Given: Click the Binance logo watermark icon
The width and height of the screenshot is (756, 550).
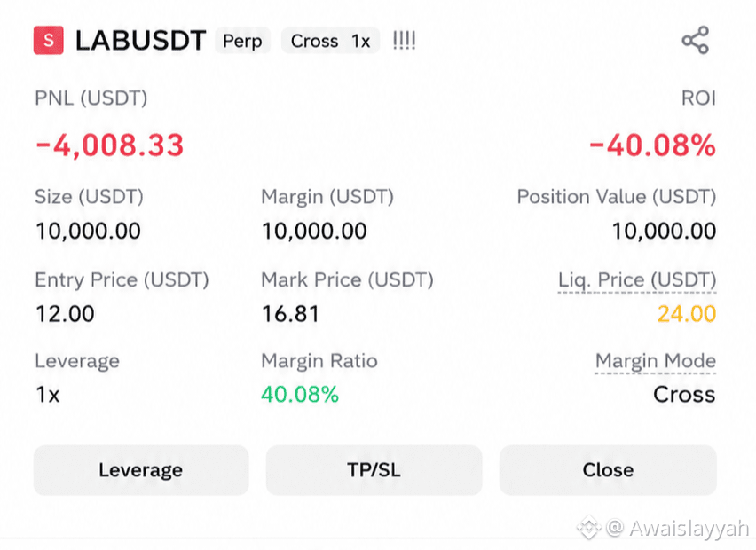Looking at the screenshot, I should pos(588,527).
